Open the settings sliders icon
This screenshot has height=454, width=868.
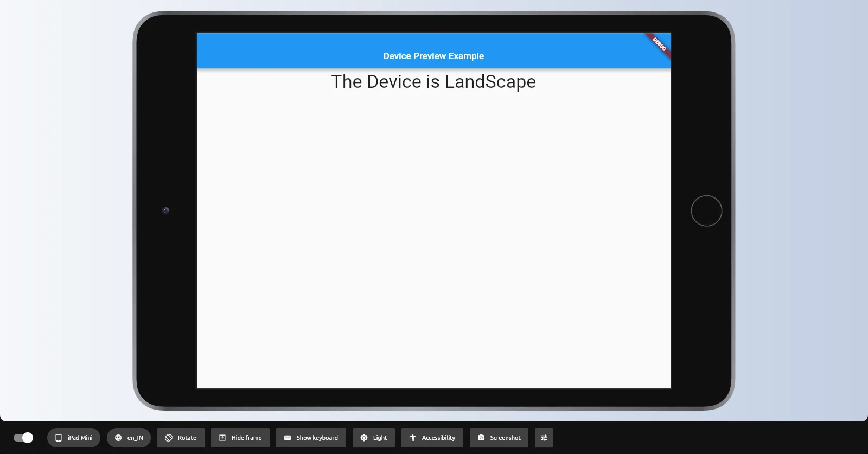(x=544, y=438)
